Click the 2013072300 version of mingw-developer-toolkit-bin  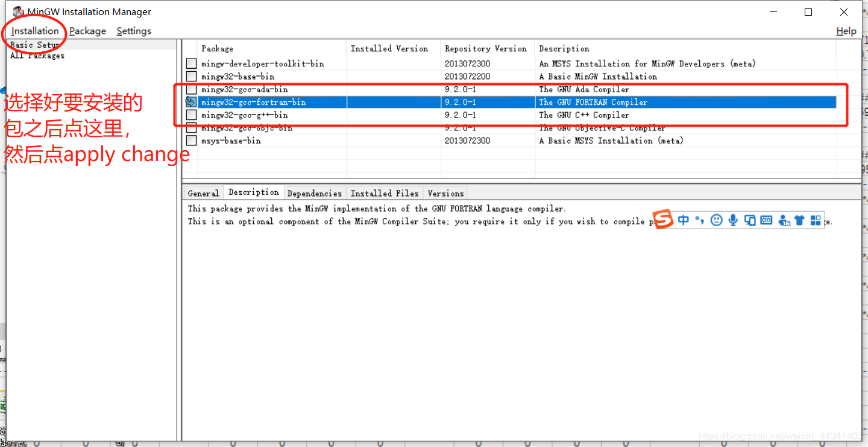click(x=467, y=63)
